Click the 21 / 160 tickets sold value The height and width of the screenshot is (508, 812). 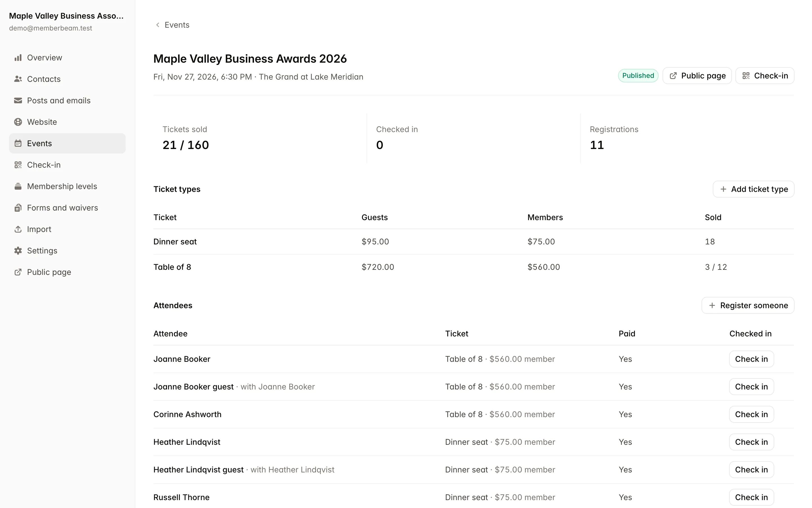click(x=186, y=145)
